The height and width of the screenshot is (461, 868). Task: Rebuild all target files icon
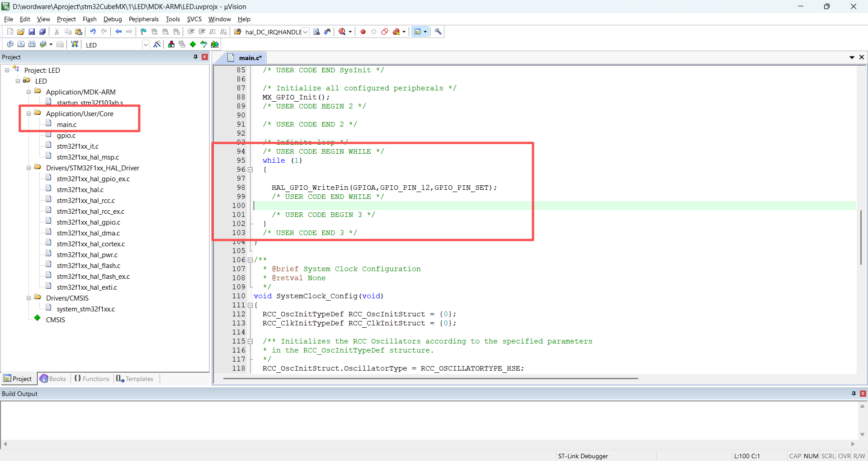32,44
